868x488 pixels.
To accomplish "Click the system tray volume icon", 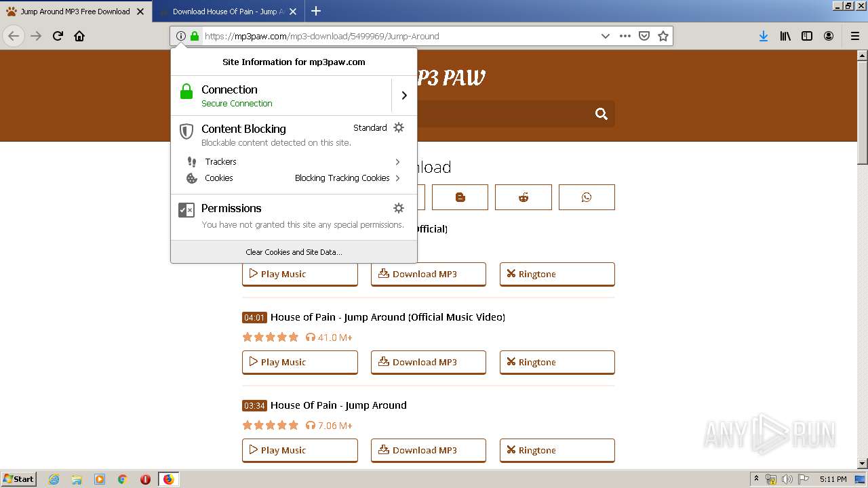I will tap(787, 479).
